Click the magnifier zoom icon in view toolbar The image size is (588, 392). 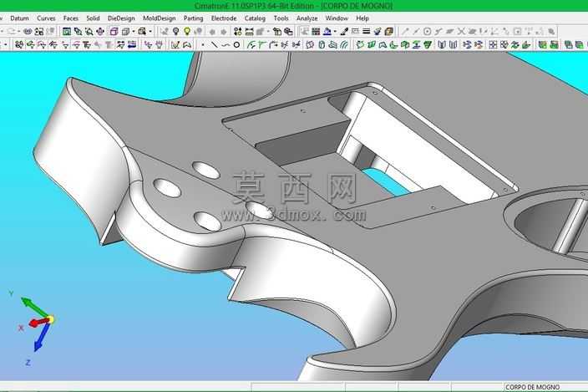tap(89, 32)
